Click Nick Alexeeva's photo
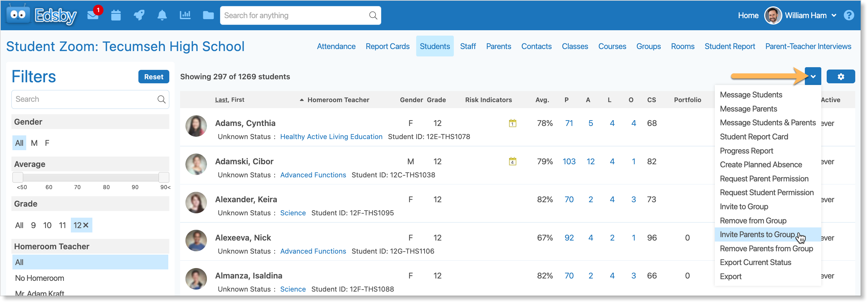The image size is (868, 303). pos(196,240)
